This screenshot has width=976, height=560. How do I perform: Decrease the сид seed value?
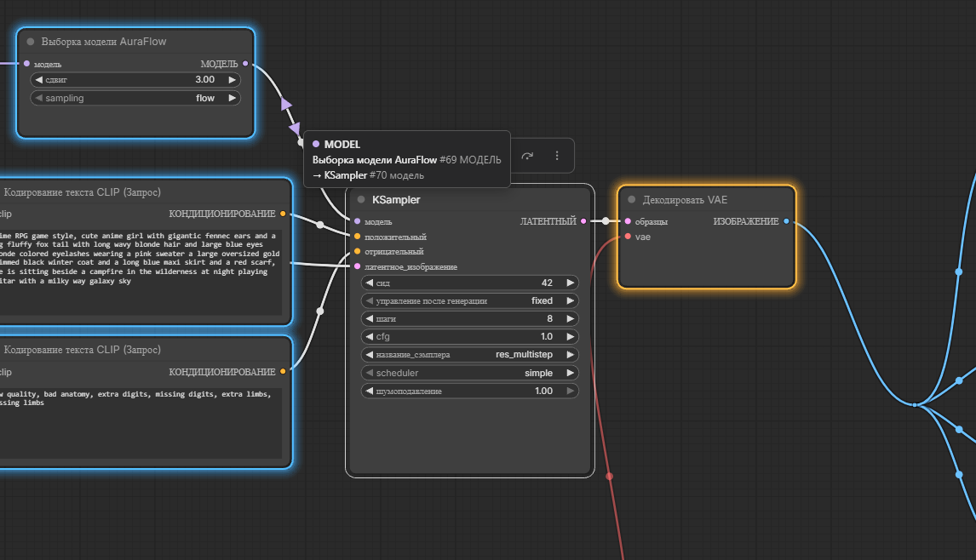(369, 283)
